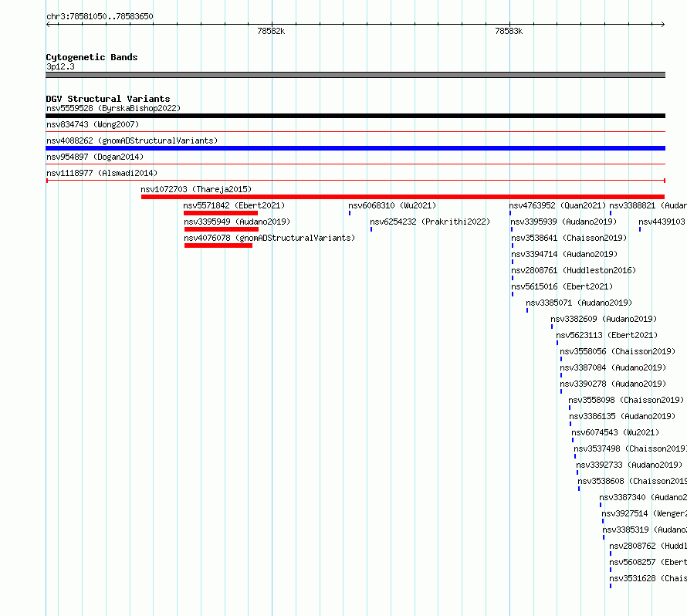
Task: Click nsv954897 (Dogan2014) label
Action: 95,157
